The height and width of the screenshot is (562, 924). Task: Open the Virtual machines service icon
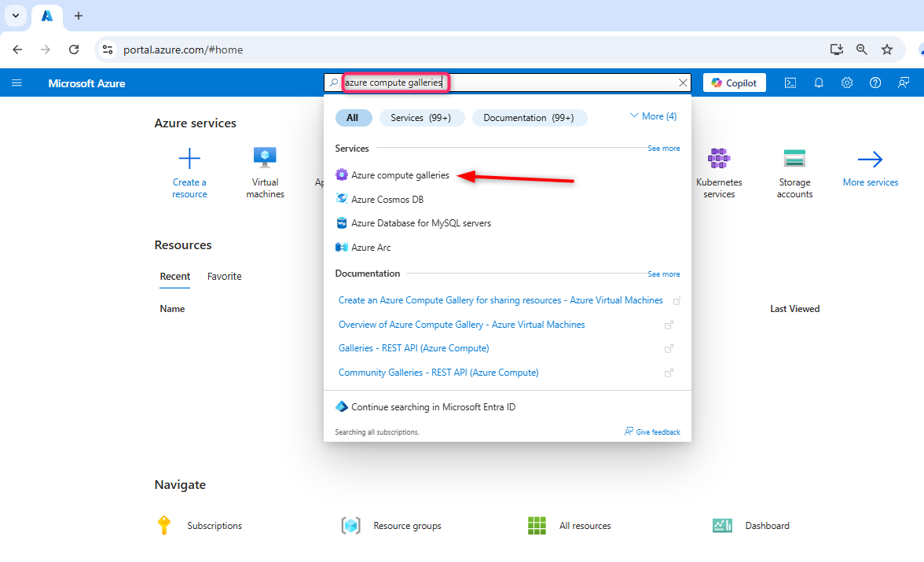[265, 157]
